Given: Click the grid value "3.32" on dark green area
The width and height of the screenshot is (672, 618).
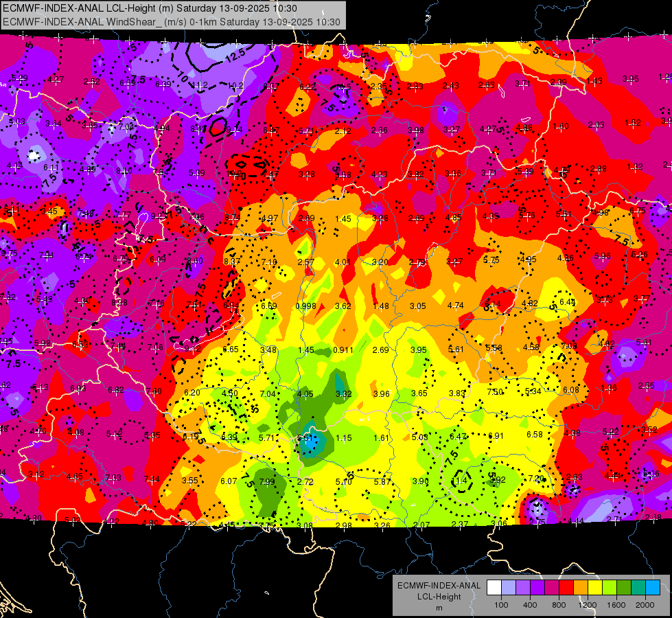Looking at the screenshot, I should click(x=344, y=393).
